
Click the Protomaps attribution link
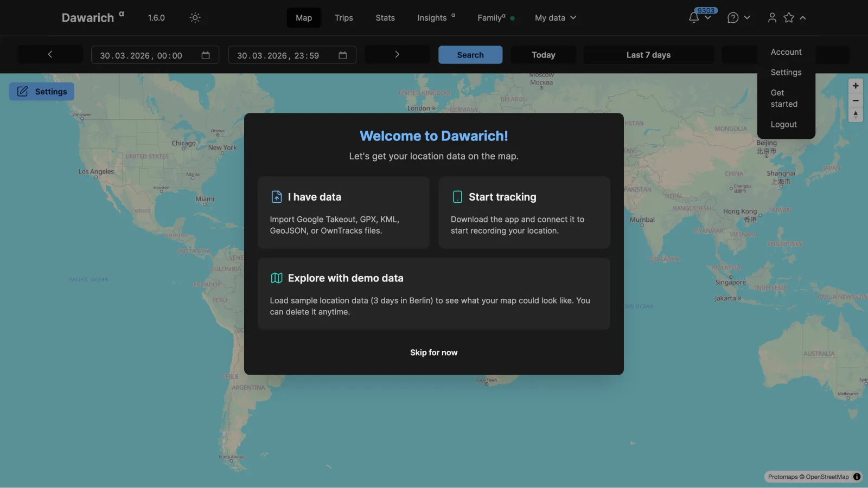(783, 477)
